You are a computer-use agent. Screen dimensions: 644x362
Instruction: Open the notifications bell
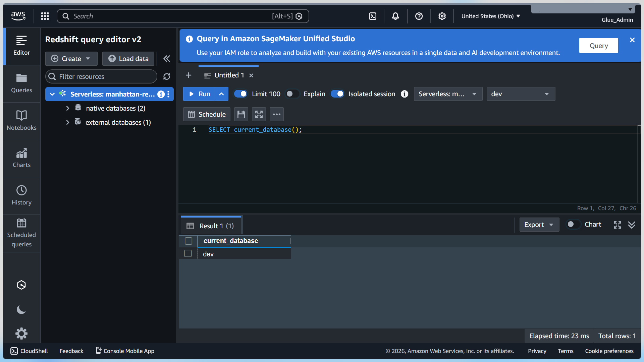tap(395, 16)
